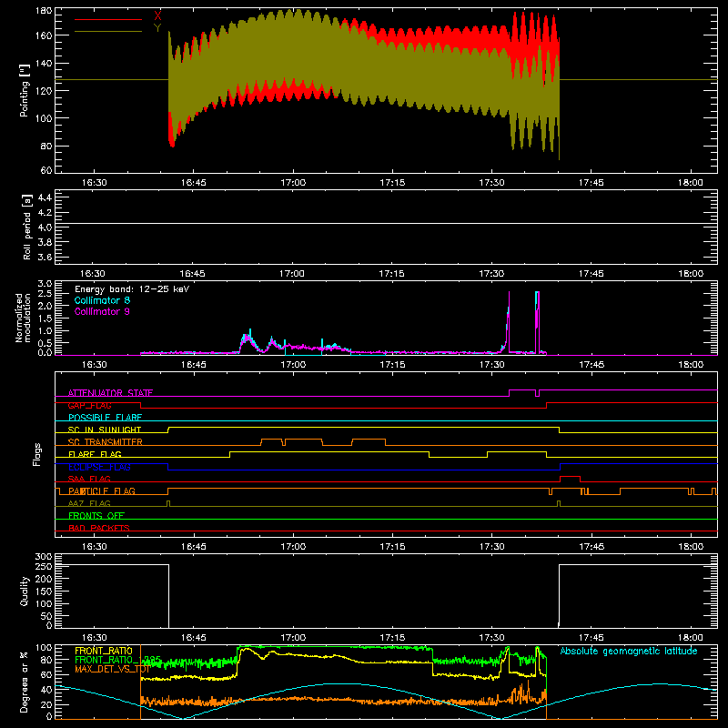Click the 18:00 tick under quality plot
This screenshot has width=728, height=728.
pyautogui.click(x=691, y=638)
